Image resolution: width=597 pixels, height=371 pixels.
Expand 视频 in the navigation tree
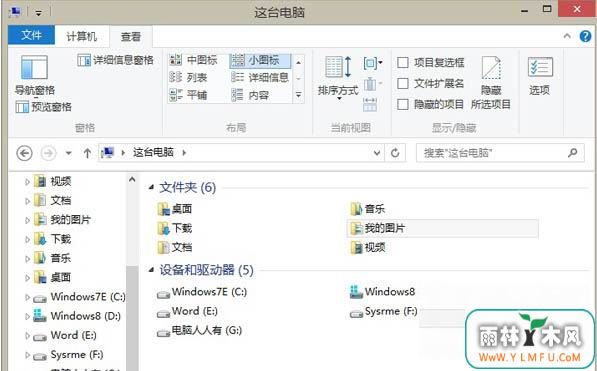27,182
